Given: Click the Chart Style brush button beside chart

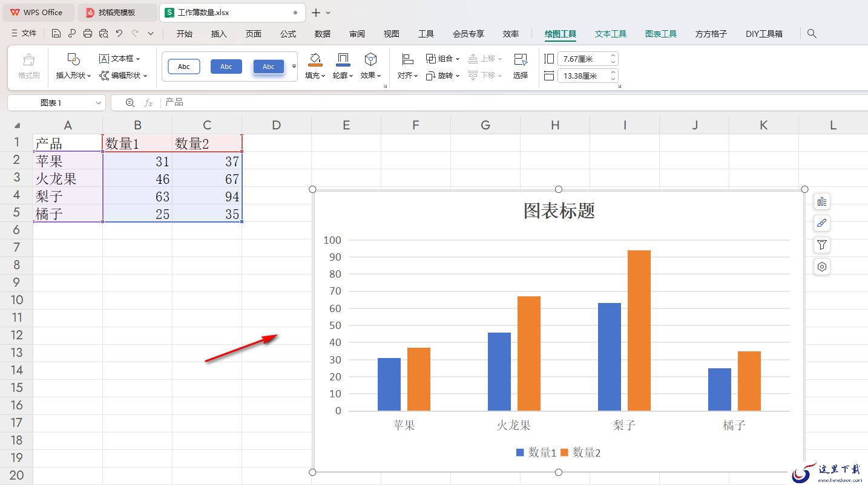Looking at the screenshot, I should pyautogui.click(x=822, y=224).
